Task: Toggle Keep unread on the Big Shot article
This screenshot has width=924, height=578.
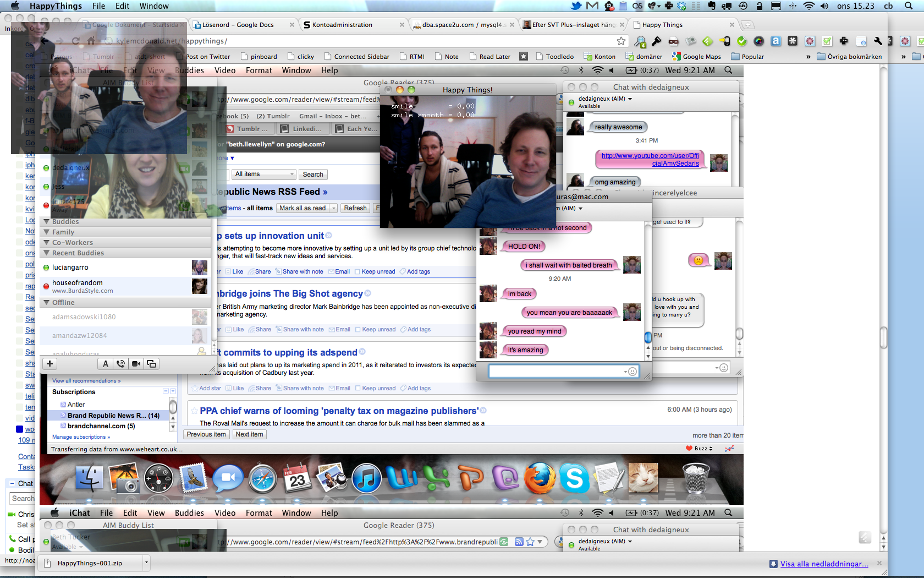Action: pos(358,330)
